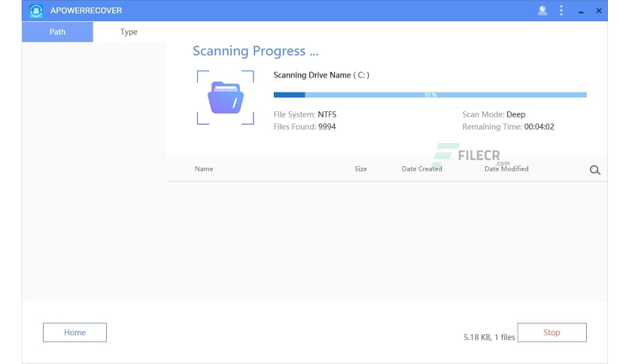Screen dimensions: 629x364
Task: Select the 'Scan Mode: Deep' text
Action: pyautogui.click(x=494, y=114)
